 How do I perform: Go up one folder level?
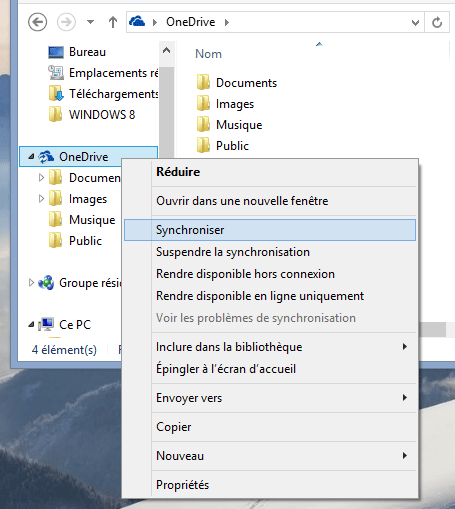pyautogui.click(x=113, y=22)
